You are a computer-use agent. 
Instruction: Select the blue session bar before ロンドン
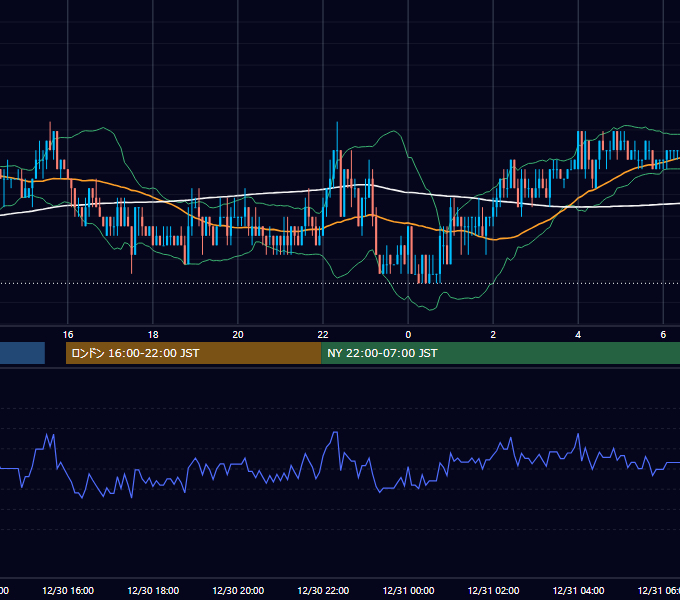point(22,353)
